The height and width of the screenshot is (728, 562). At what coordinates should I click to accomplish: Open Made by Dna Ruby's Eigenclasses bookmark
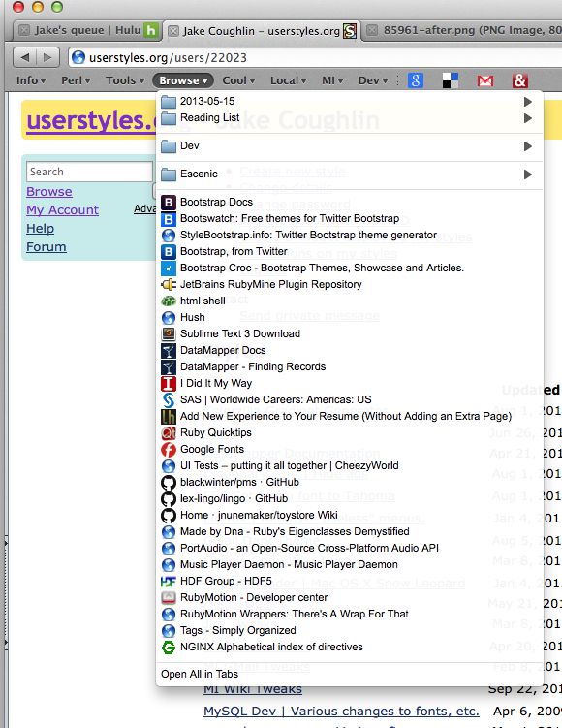click(x=349, y=531)
